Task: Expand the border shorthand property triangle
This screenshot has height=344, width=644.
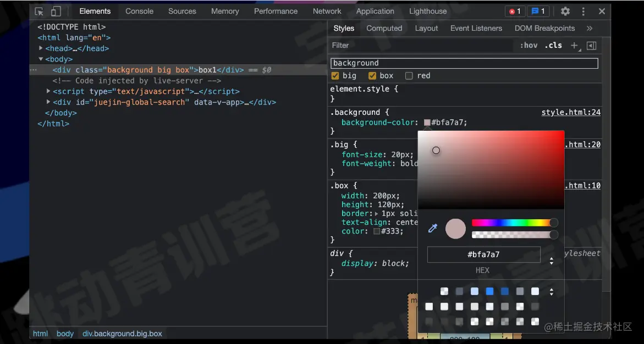Action: (377, 213)
